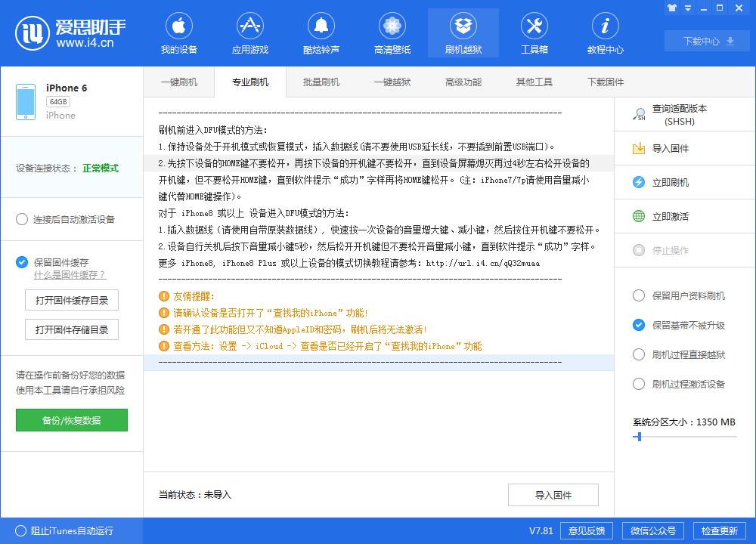Enable 保留用户资料刷机 option
The height and width of the screenshot is (544, 756).
(x=639, y=296)
